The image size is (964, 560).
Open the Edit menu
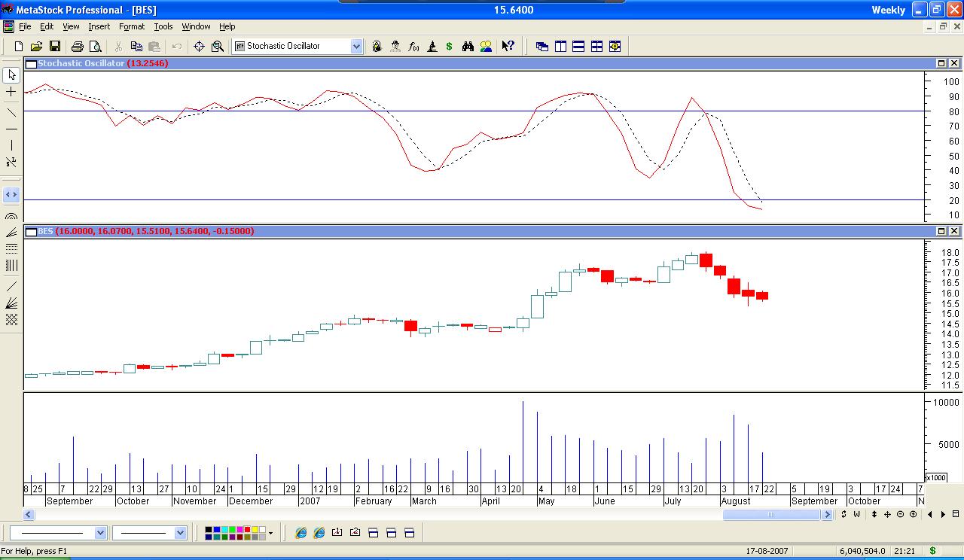click(x=47, y=26)
